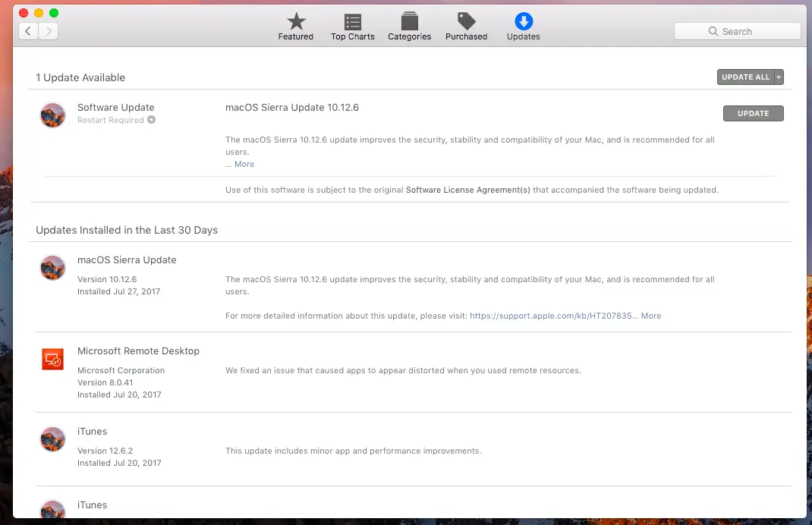This screenshot has height=525, width=812.
Task: Click the Update All button
Action: (745, 77)
